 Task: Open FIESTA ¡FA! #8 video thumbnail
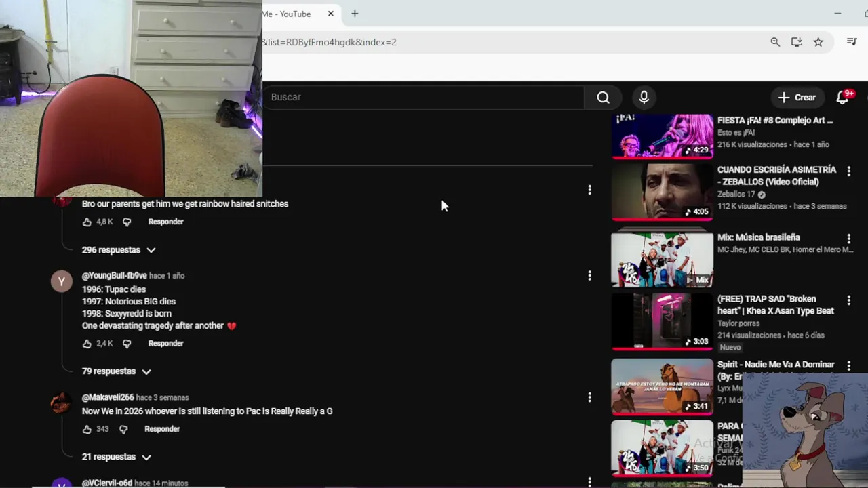pos(663,136)
